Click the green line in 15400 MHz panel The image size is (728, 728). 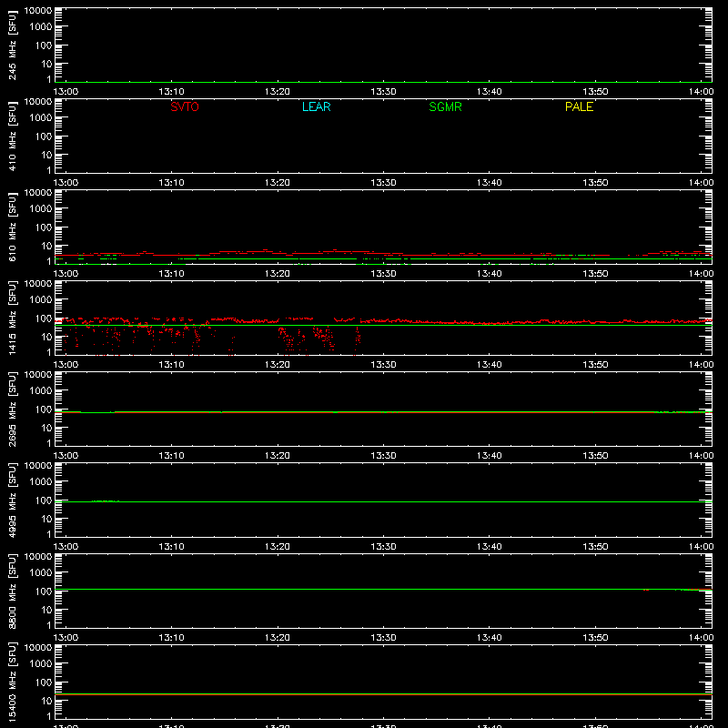(383, 694)
